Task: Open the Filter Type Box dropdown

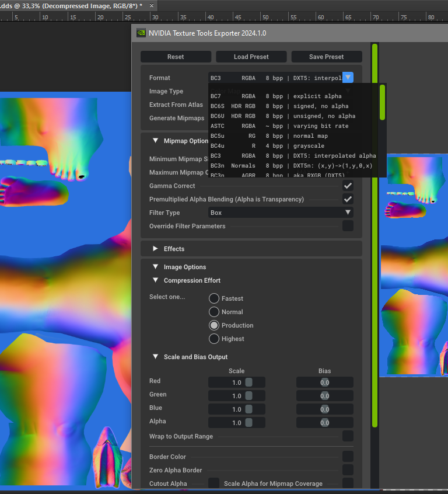Action: [281, 213]
